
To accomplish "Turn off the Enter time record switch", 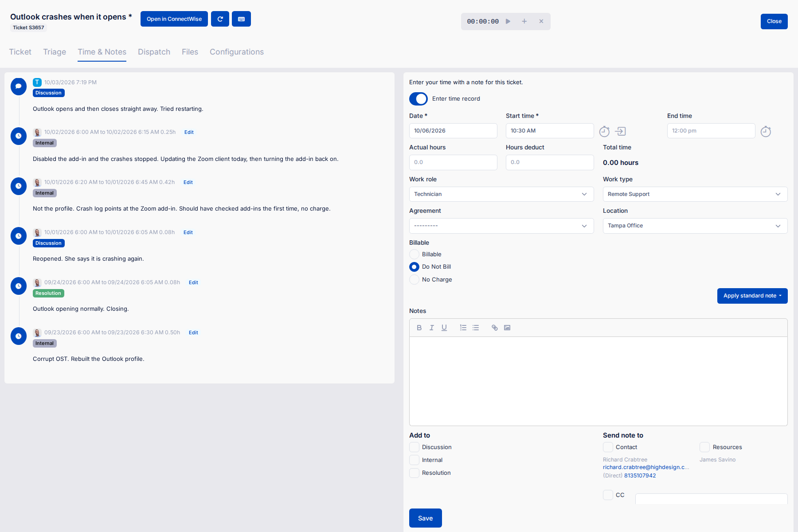I will (419, 99).
